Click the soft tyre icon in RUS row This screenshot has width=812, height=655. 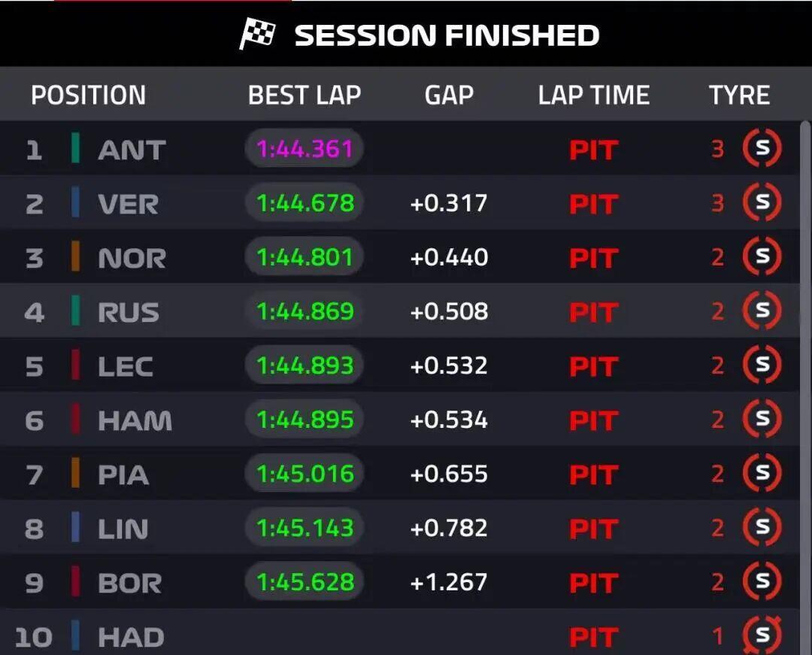762,311
